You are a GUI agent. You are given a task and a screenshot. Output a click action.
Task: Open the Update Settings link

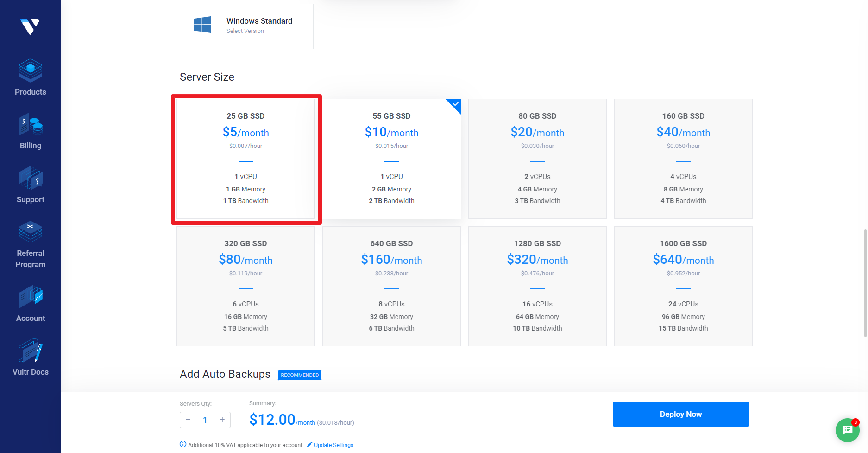[333, 445]
